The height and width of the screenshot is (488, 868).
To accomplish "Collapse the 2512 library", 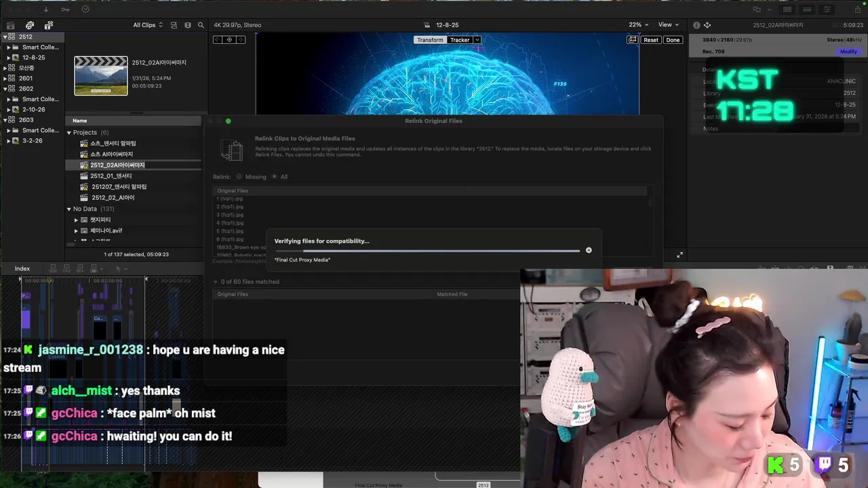I will point(5,37).
